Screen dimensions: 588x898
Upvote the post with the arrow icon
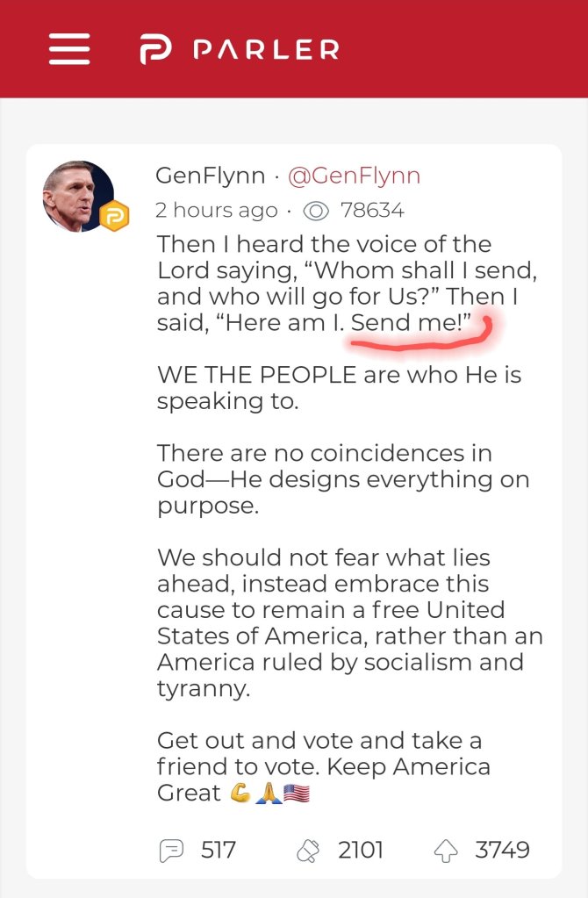(x=447, y=850)
